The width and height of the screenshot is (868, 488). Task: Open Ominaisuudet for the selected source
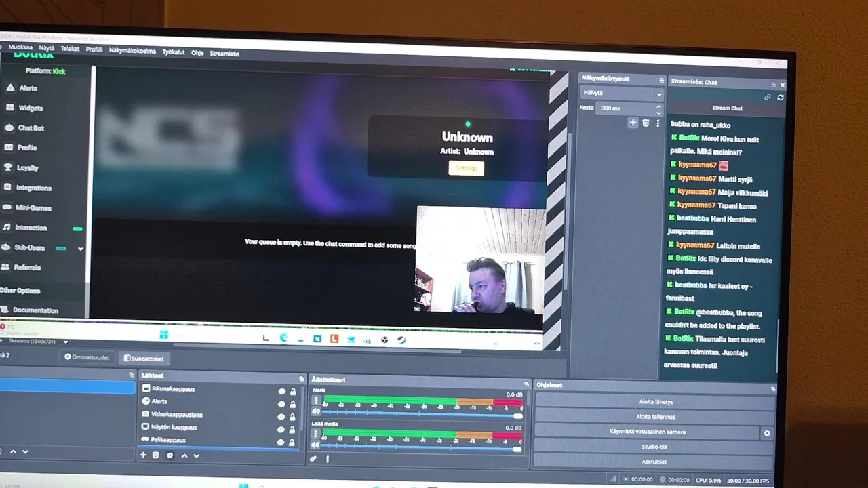coord(86,357)
